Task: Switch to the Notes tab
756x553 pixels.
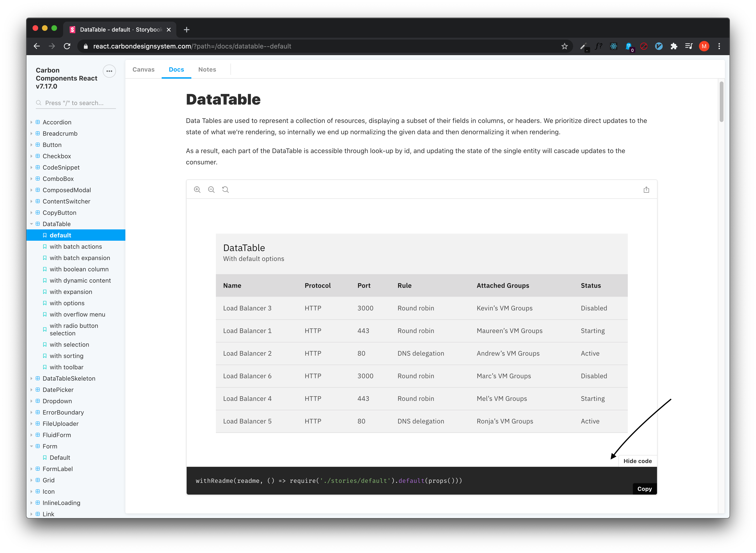Action: 207,69
